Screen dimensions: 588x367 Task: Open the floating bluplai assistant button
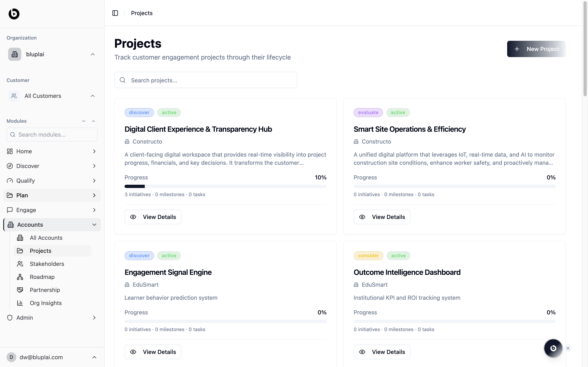tap(553, 348)
